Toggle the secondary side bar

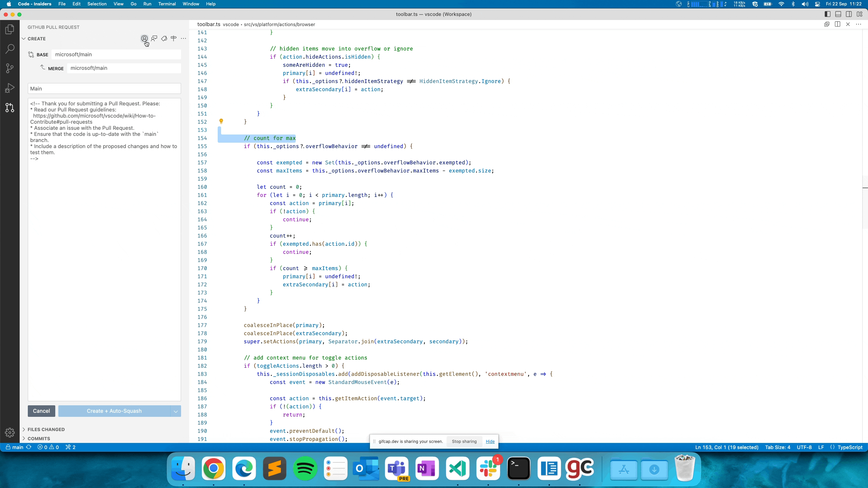coord(849,14)
